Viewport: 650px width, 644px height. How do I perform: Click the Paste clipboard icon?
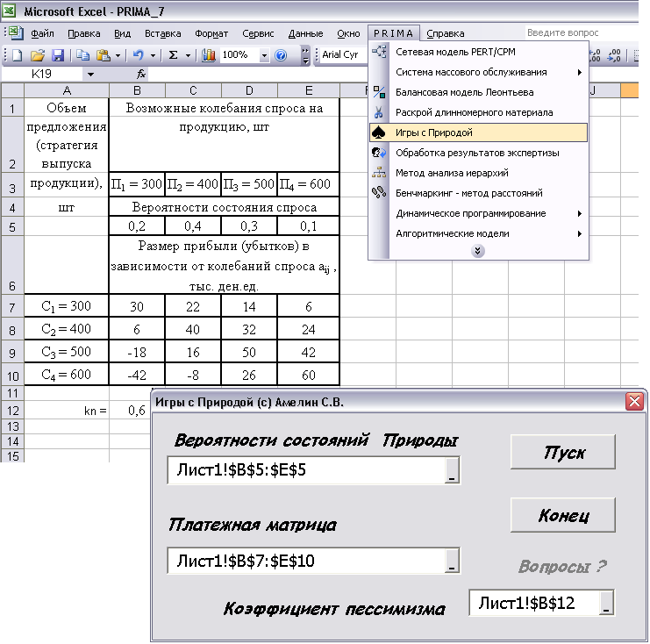coord(103,54)
